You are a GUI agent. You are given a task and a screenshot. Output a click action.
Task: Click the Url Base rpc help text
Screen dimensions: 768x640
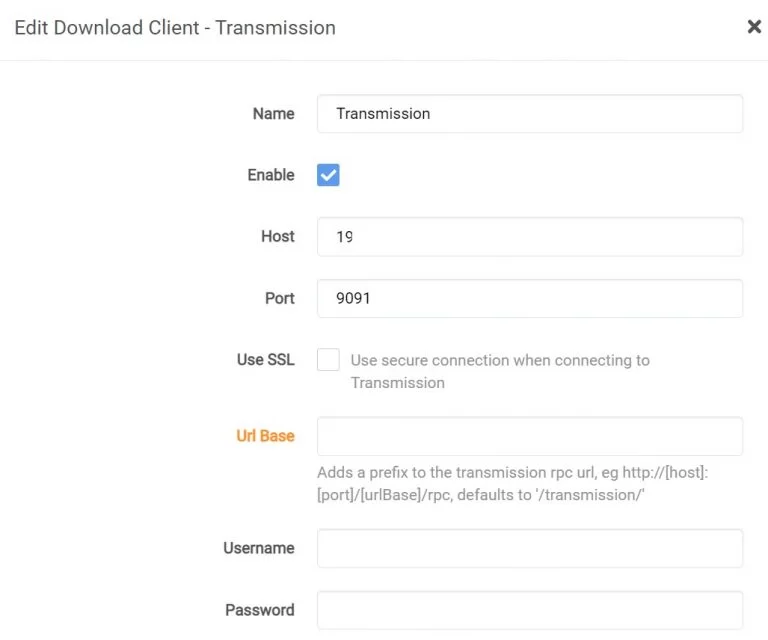511,482
